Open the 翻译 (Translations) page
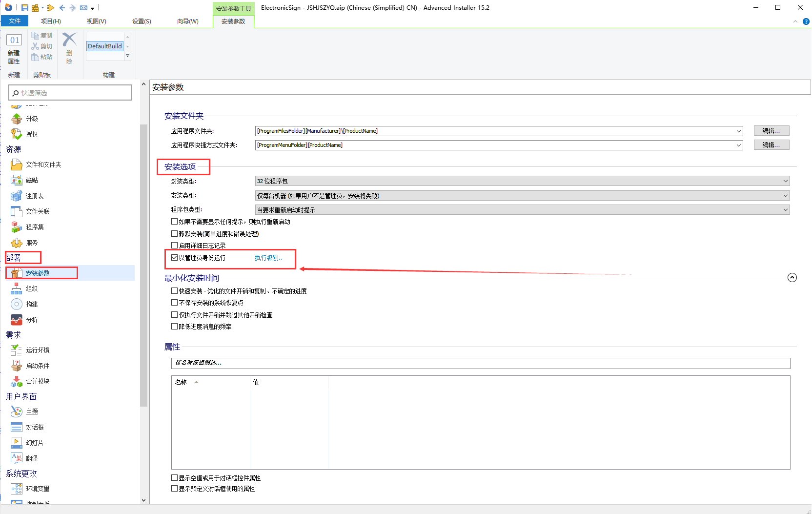This screenshot has width=812, height=514. point(32,458)
